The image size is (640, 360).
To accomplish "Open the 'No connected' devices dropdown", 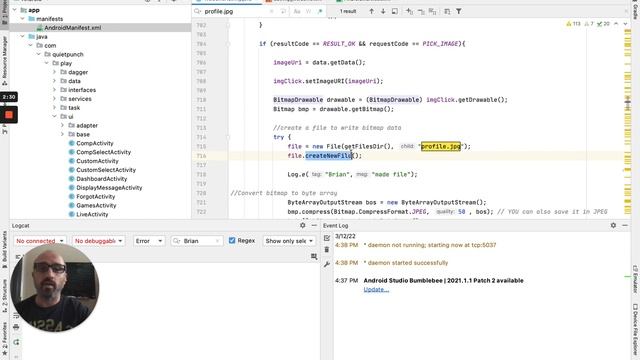I will tap(40, 241).
